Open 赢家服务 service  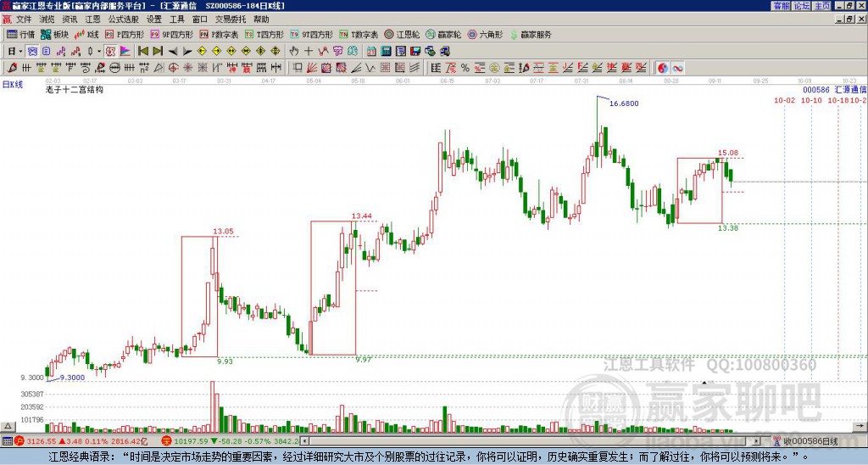[x=531, y=34]
